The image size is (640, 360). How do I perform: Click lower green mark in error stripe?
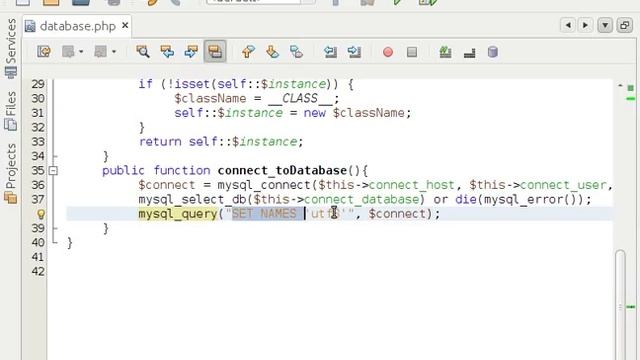click(x=631, y=307)
